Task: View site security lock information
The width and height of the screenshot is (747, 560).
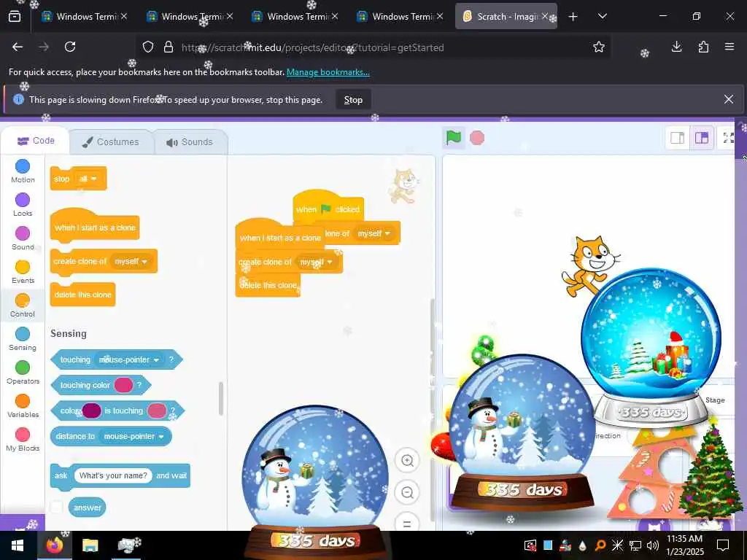Action: [x=169, y=47]
